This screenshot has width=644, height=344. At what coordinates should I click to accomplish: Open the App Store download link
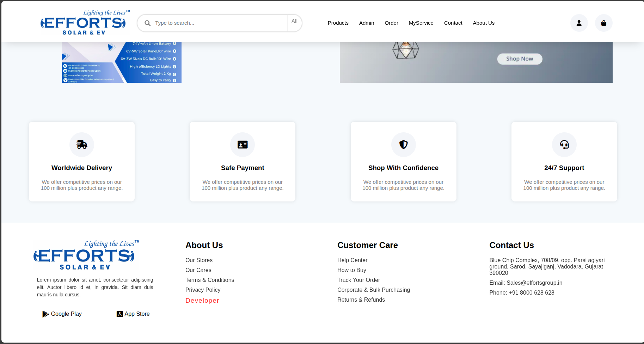133,314
